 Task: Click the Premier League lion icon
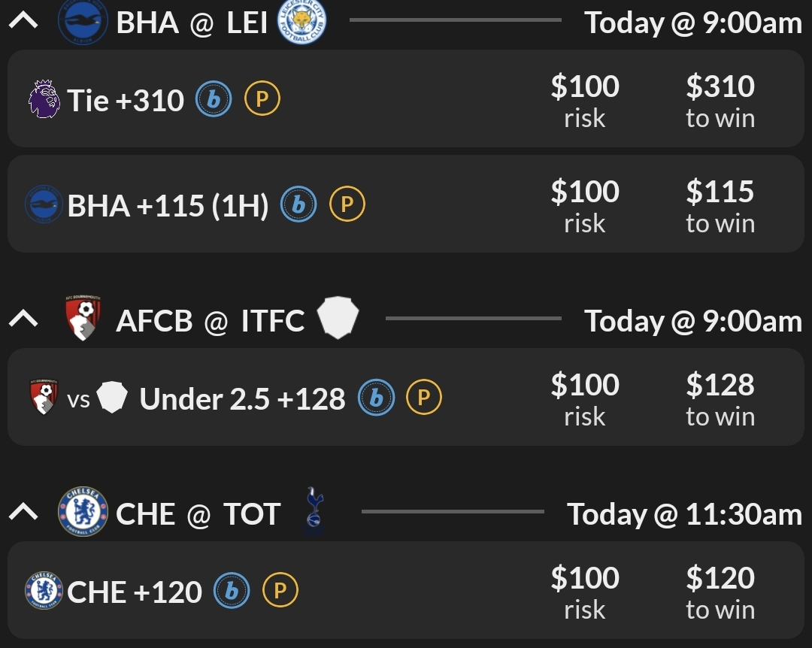(44, 100)
